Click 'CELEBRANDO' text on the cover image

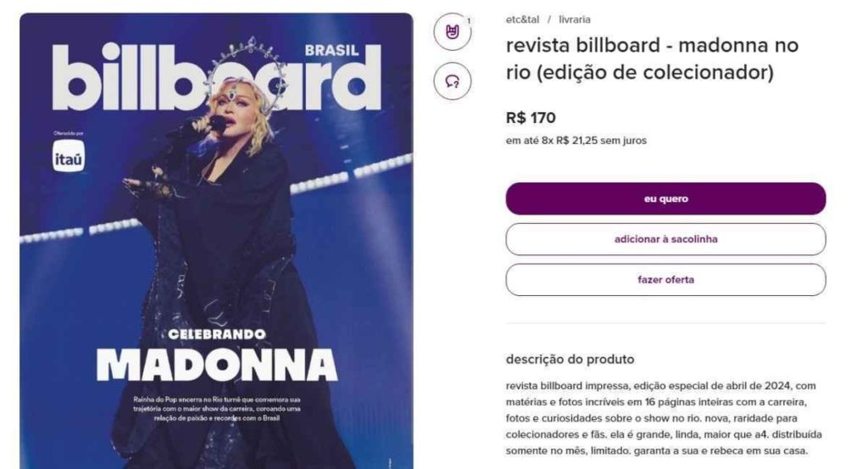point(216,334)
